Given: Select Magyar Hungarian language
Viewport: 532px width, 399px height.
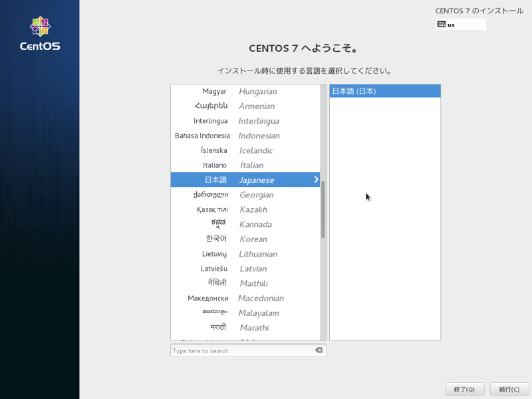Looking at the screenshot, I should coord(245,91).
